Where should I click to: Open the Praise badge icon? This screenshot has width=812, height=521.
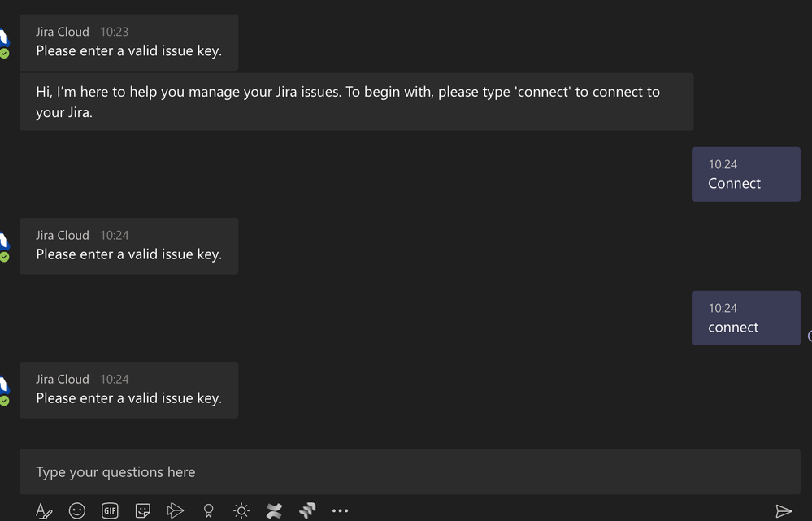point(208,510)
